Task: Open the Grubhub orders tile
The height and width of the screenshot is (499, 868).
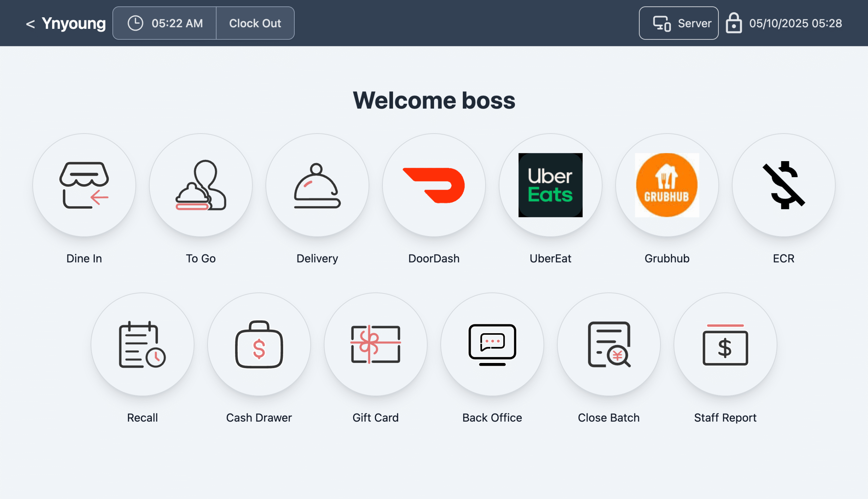Action: click(667, 185)
